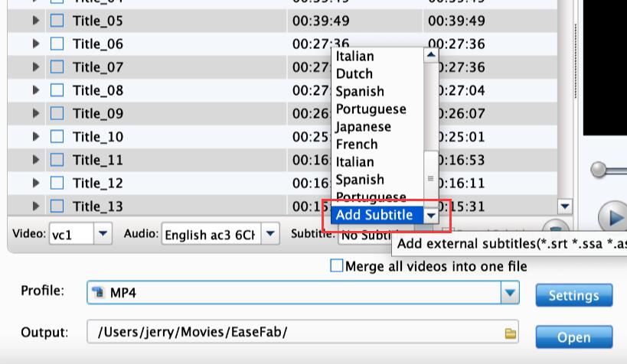The image size is (627, 364).
Task: Choose Add Subtitle from the list
Action: (374, 216)
